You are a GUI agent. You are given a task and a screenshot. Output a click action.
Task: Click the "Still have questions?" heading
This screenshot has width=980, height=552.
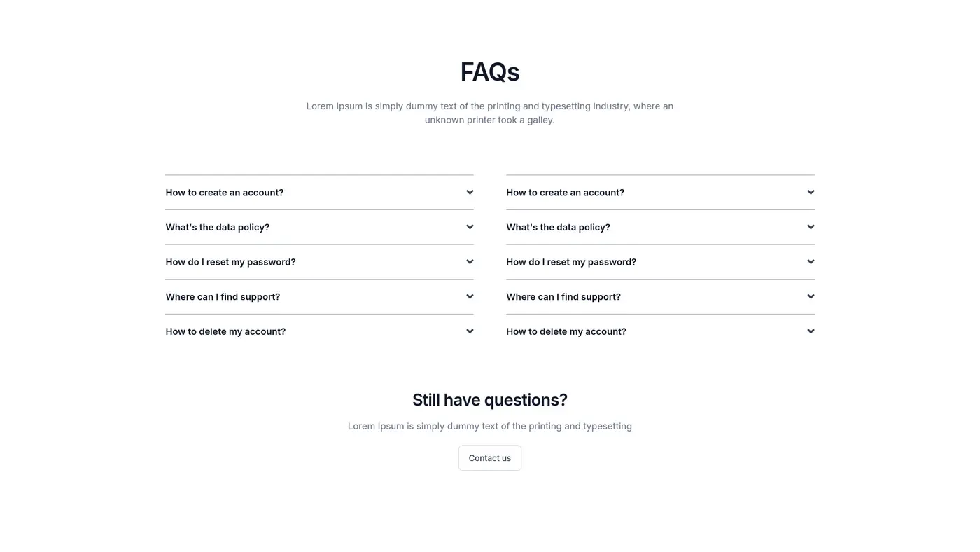[x=490, y=400]
